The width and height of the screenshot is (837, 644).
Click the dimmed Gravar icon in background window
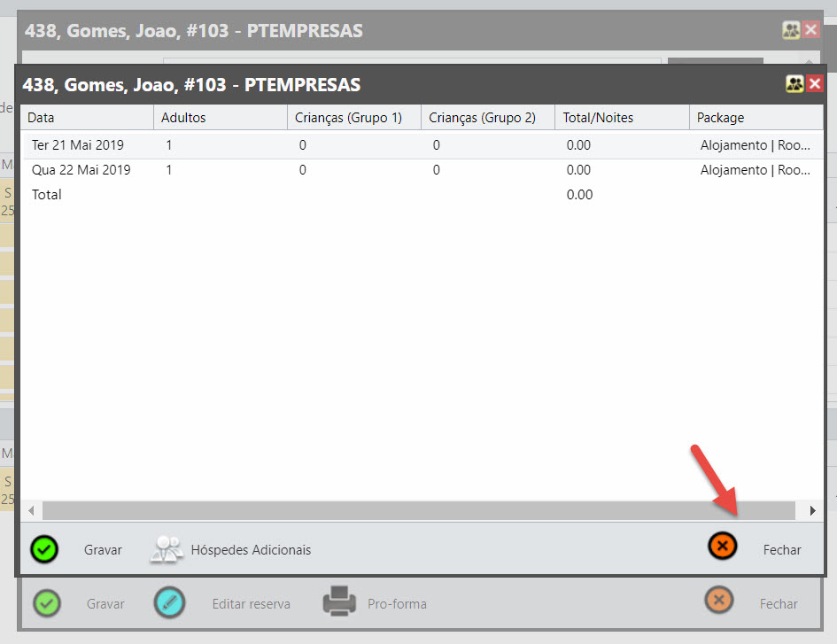point(47,602)
